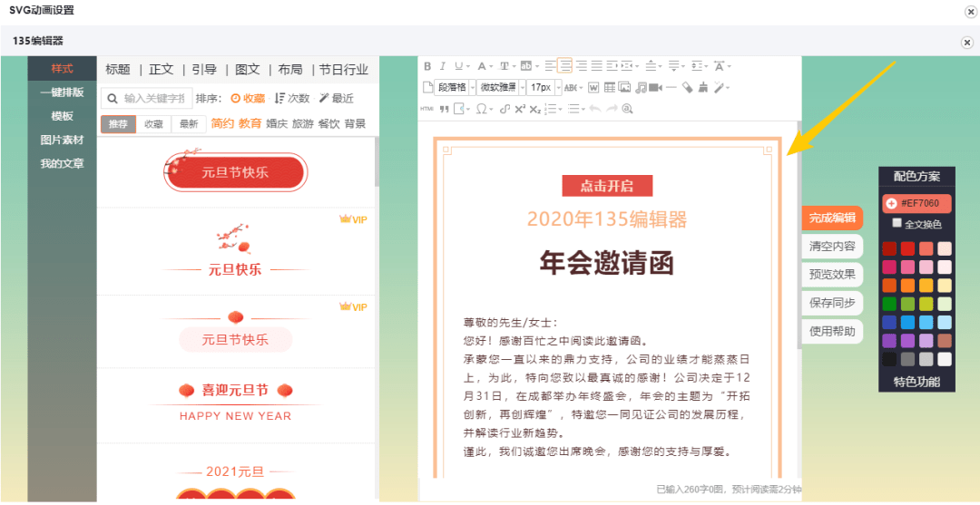Click the find and replace icon
Viewport: 980px width, 505px height.
627,109
